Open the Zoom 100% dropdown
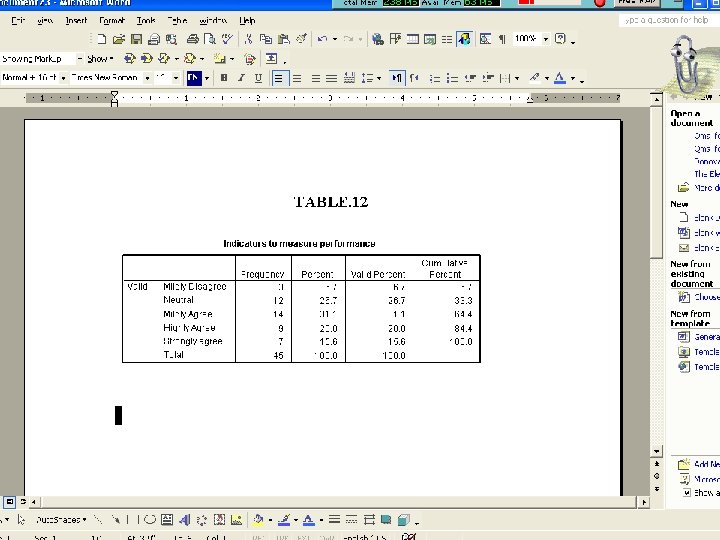Image resolution: width=720 pixels, height=540 pixels. (x=546, y=39)
